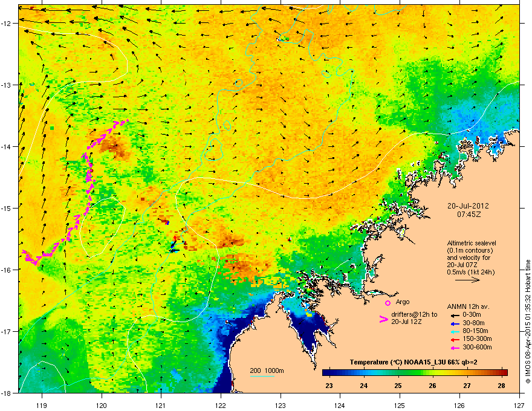Click the latitude axis label -14
The image size is (532, 411).
(x=6, y=146)
